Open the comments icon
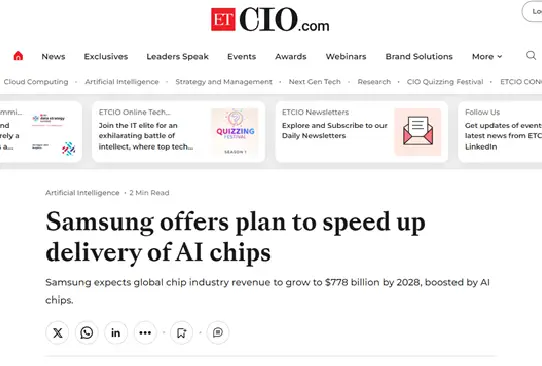 click(218, 333)
